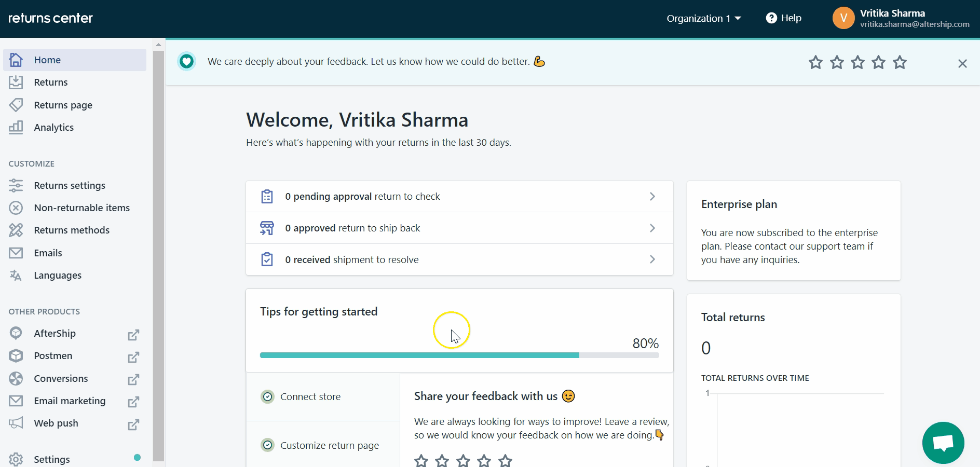Click the Web push megaphone icon
This screenshot has height=467, width=980.
16,423
